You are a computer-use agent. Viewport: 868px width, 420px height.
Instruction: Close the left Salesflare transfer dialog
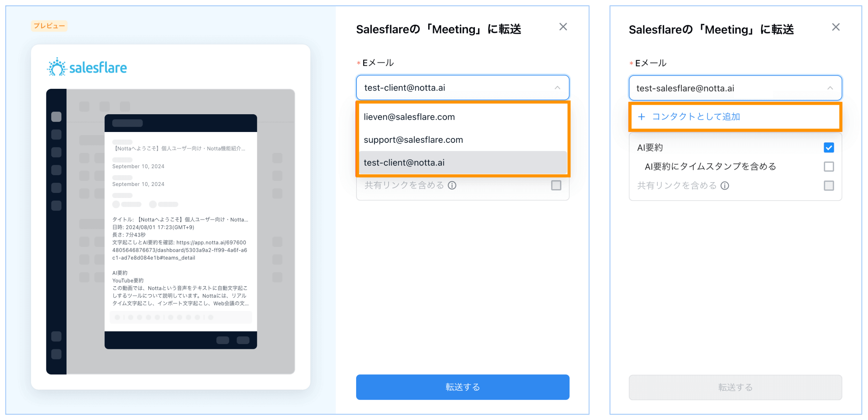(x=563, y=27)
